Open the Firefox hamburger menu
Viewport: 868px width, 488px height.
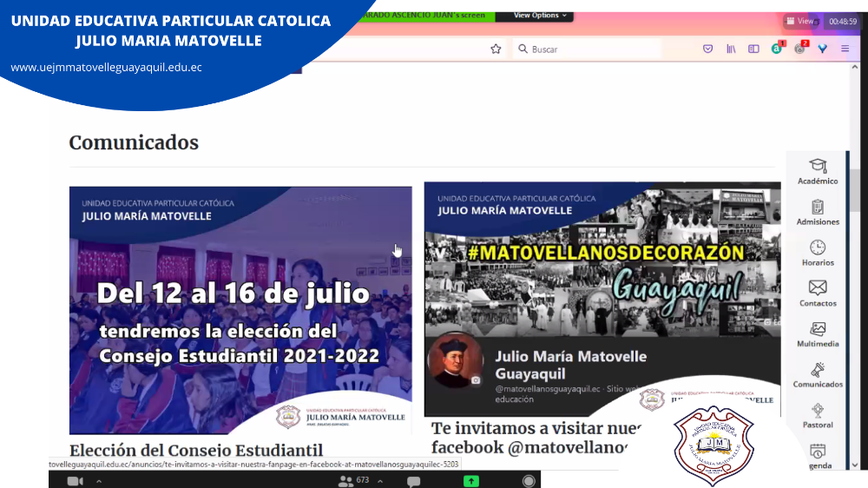tap(845, 49)
